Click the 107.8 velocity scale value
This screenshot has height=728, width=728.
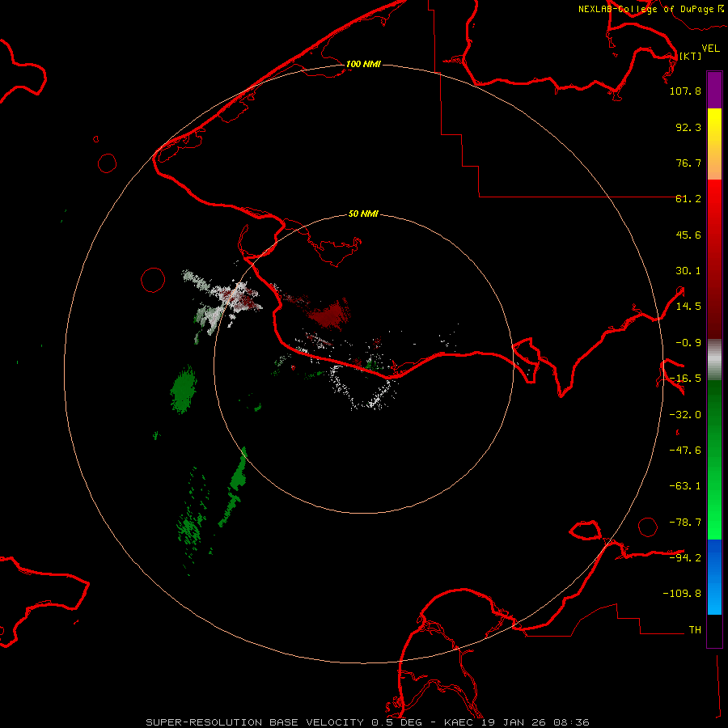click(x=685, y=91)
